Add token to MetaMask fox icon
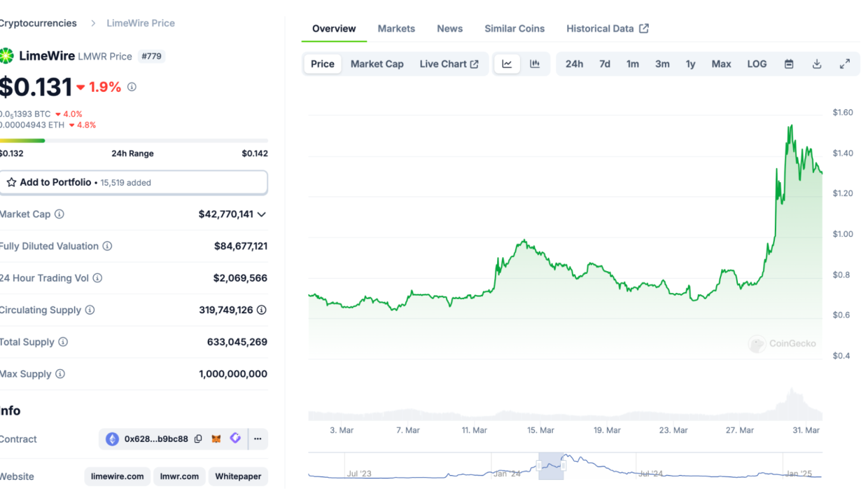 click(217, 439)
